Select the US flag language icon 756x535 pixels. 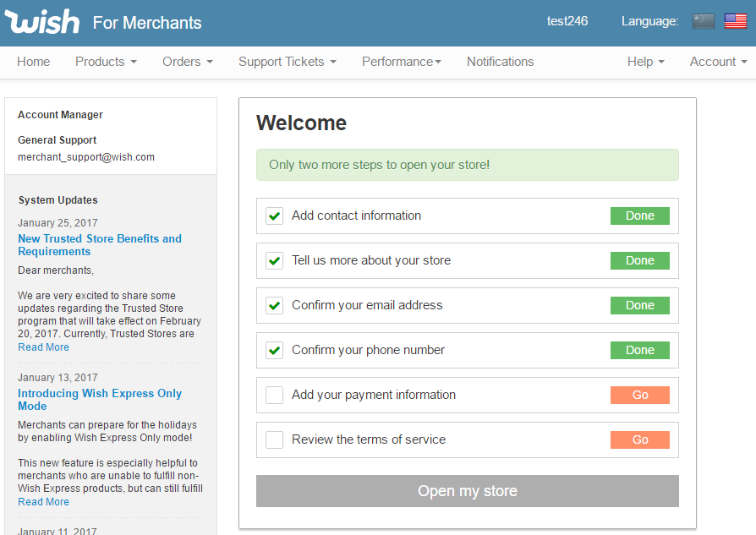pyautogui.click(x=735, y=22)
